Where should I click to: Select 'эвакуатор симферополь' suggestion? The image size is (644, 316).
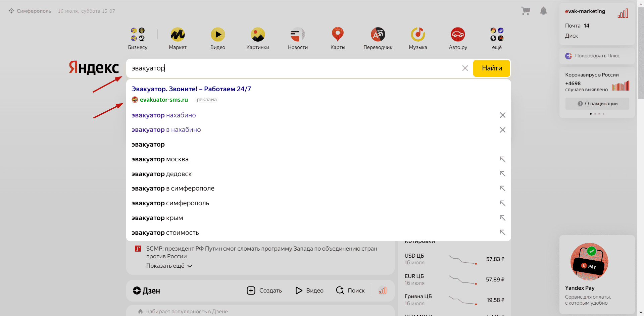click(170, 203)
